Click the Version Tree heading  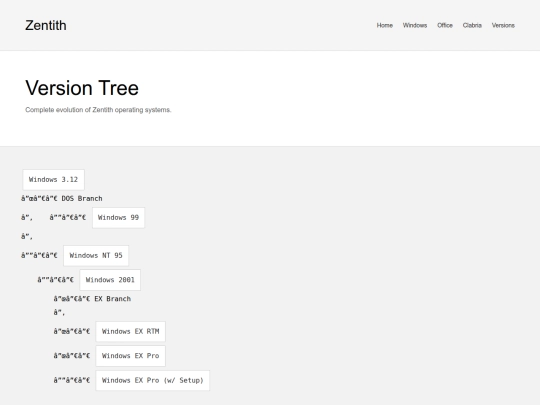[x=82, y=88]
